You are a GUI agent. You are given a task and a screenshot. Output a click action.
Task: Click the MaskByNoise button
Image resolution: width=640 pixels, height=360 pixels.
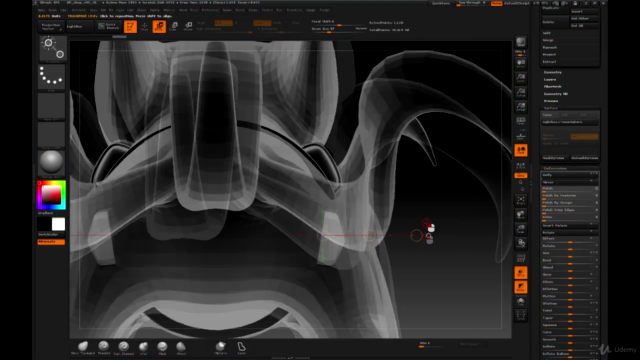(555, 158)
